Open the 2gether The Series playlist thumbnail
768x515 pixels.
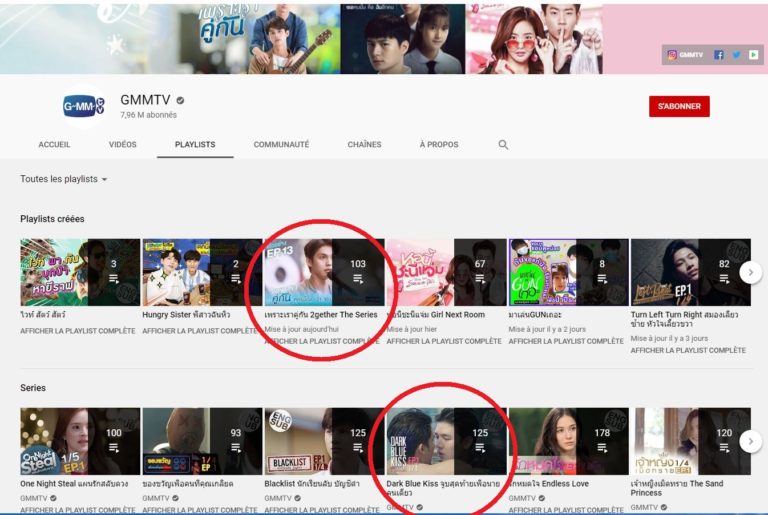point(324,272)
